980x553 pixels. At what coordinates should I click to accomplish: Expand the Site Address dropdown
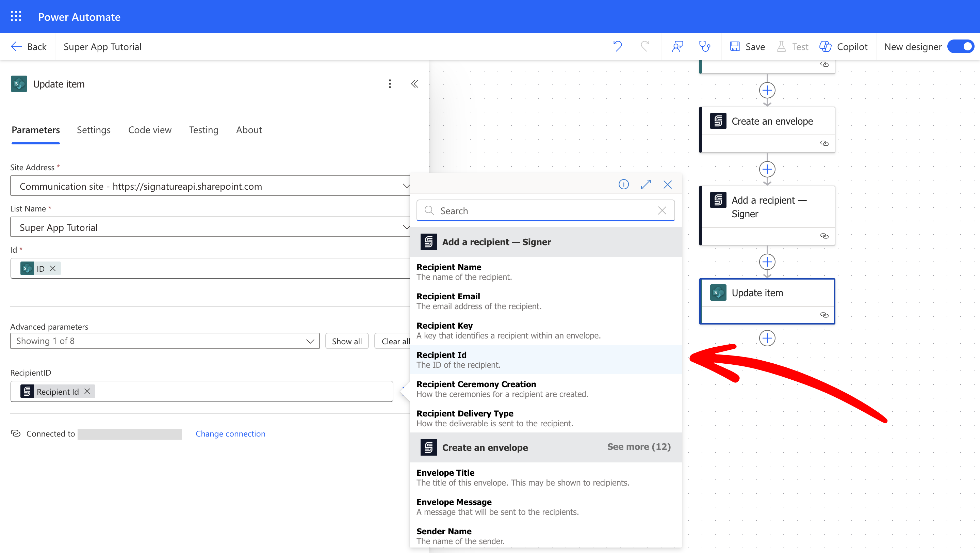406,186
